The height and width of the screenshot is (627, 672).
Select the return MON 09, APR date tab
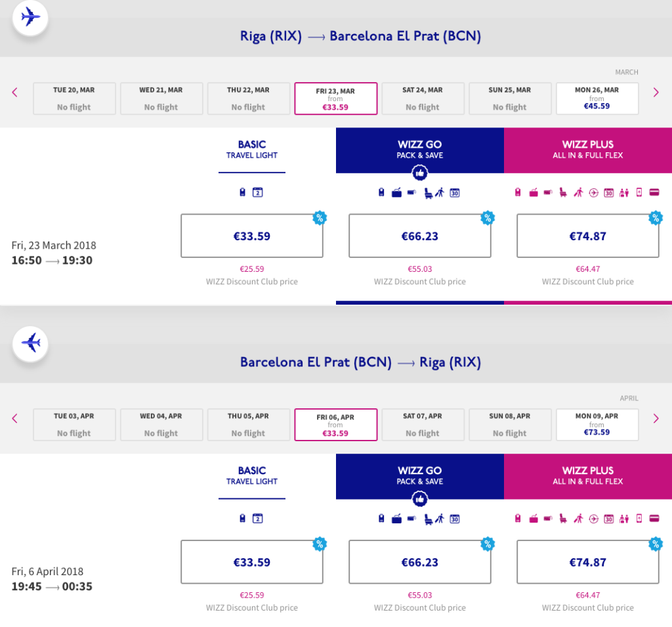pyautogui.click(x=597, y=424)
